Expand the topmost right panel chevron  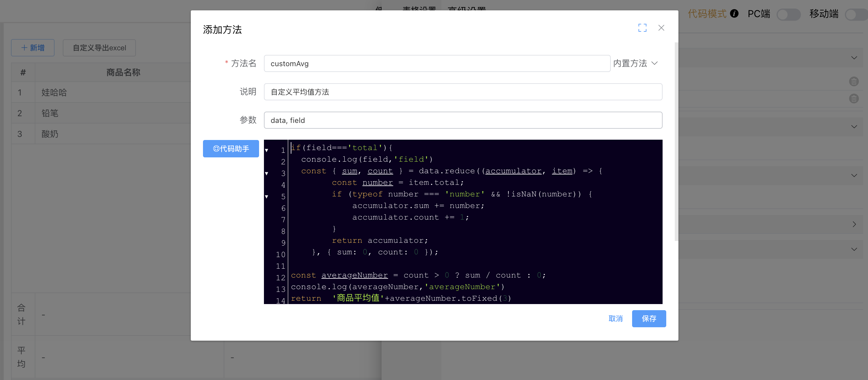point(853,58)
